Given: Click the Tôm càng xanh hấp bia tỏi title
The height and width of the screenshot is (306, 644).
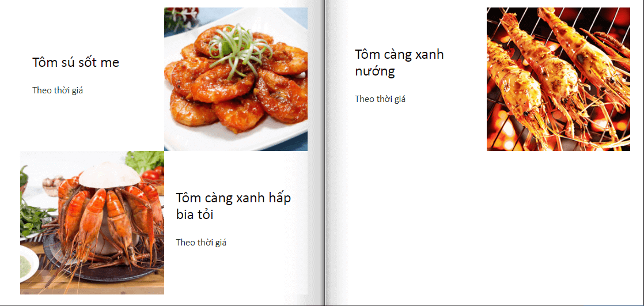Looking at the screenshot, I should 233,206.
